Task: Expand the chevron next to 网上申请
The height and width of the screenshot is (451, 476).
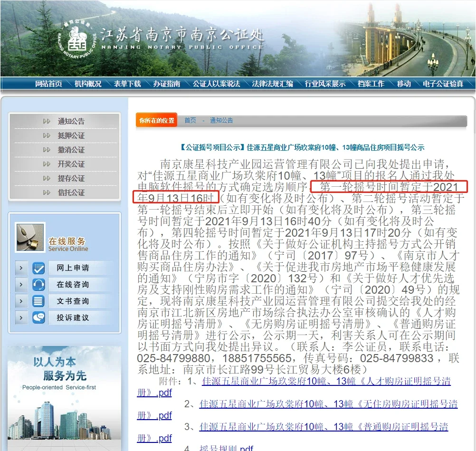Action: pyautogui.click(x=21, y=268)
